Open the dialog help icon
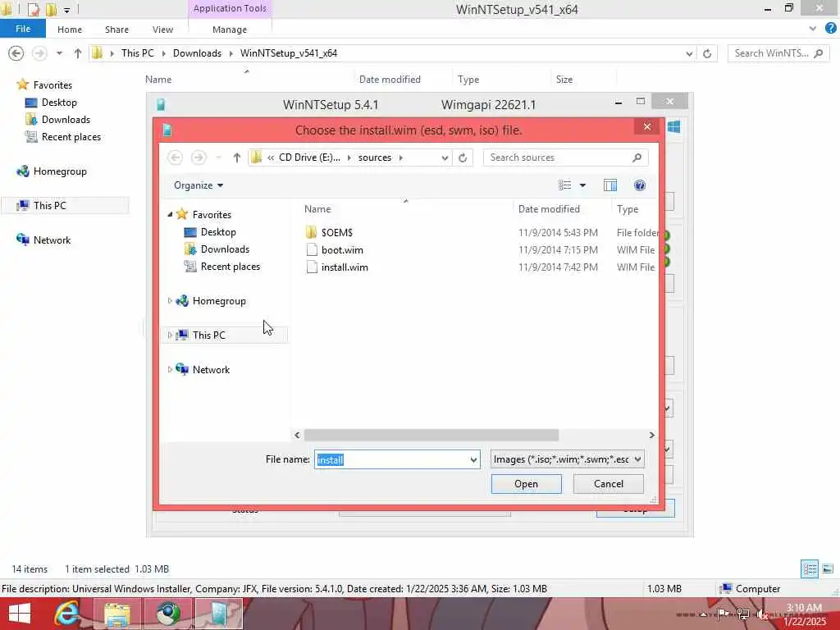Image resolution: width=840 pixels, height=630 pixels. pos(640,185)
